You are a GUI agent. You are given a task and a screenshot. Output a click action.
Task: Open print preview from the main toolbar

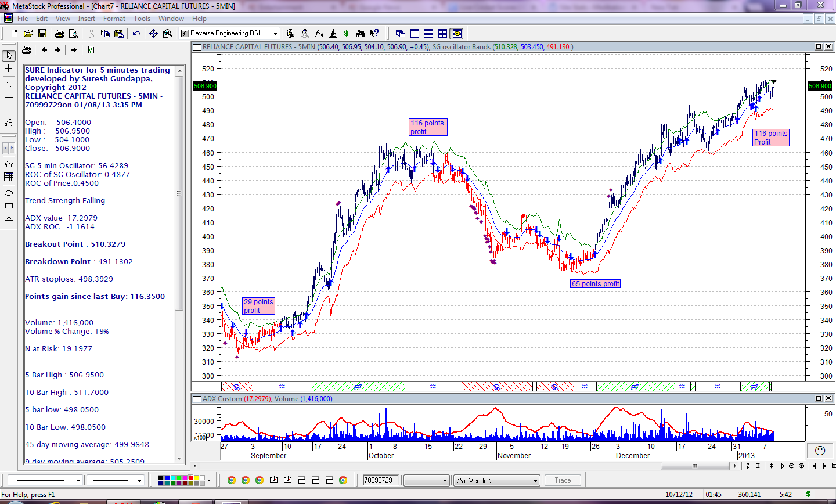[x=74, y=33]
